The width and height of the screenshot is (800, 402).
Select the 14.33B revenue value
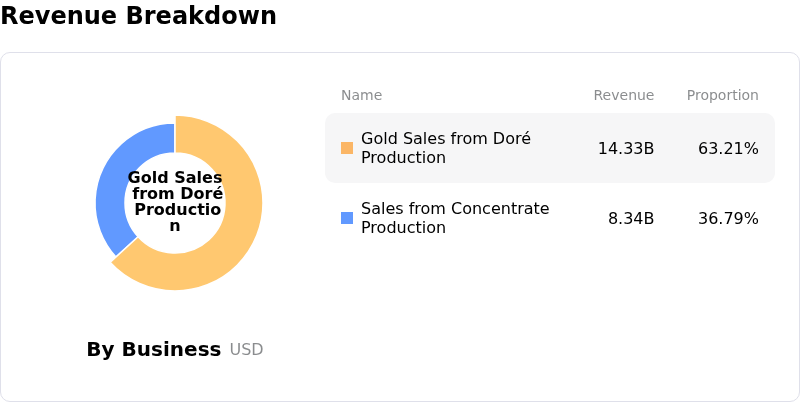(626, 148)
